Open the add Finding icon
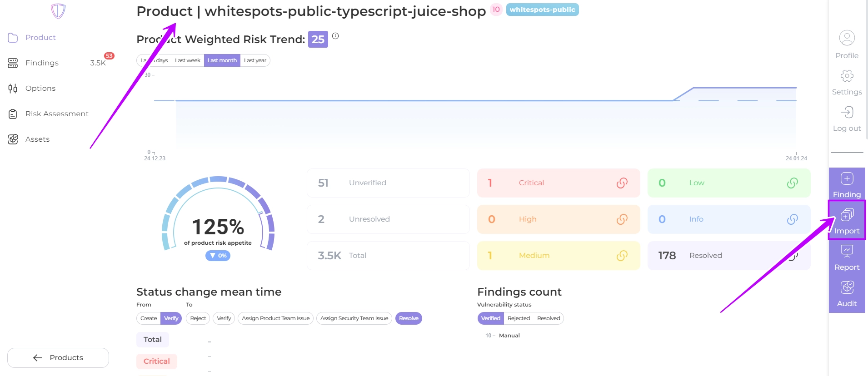The image size is (868, 376). coord(847,179)
